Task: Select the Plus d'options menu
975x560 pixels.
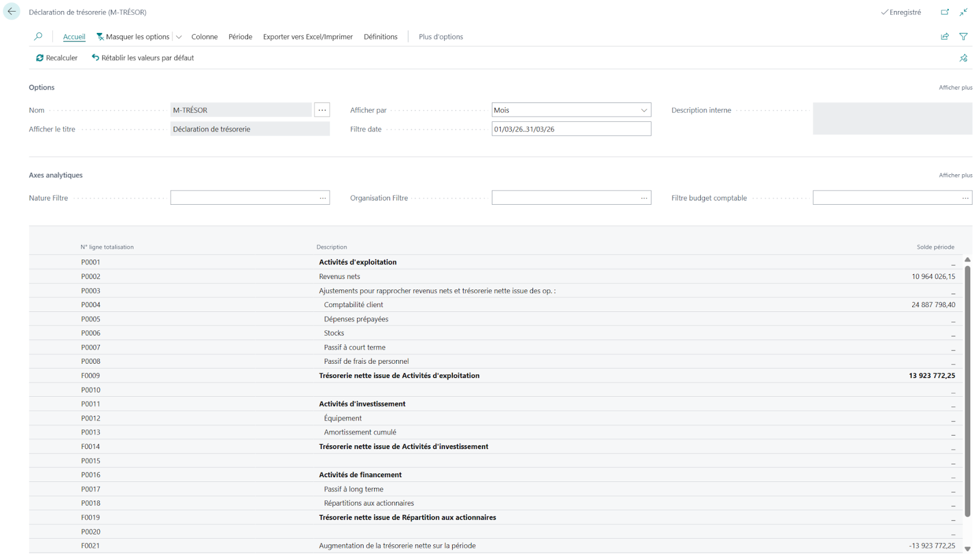Action: pyautogui.click(x=441, y=37)
